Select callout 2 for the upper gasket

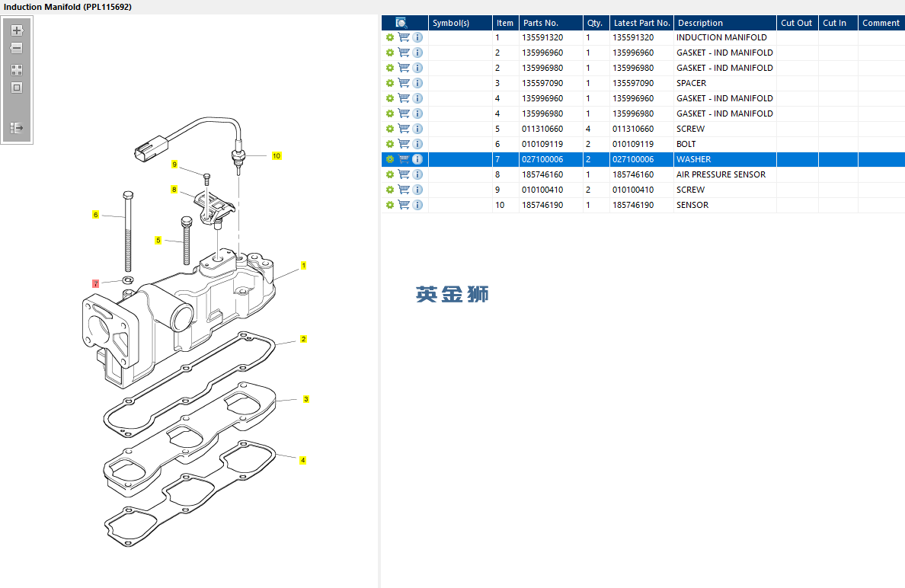(x=304, y=339)
